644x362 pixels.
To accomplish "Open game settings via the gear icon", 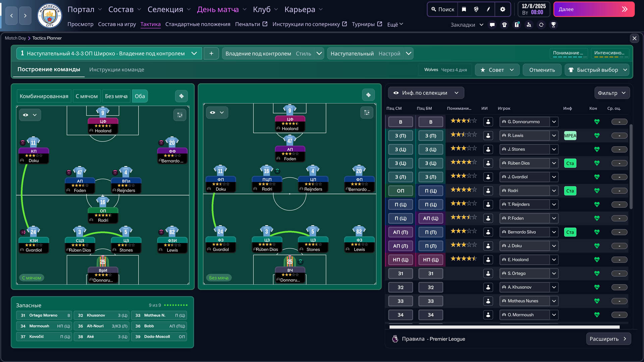I will pos(502,9).
